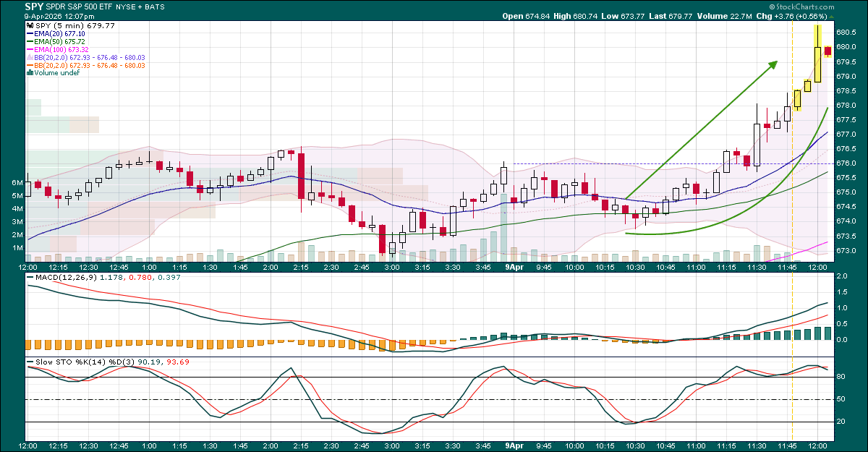The width and height of the screenshot is (868, 452).
Task: Select the green EMA(50) line swatch in legend
Action: 29,42
